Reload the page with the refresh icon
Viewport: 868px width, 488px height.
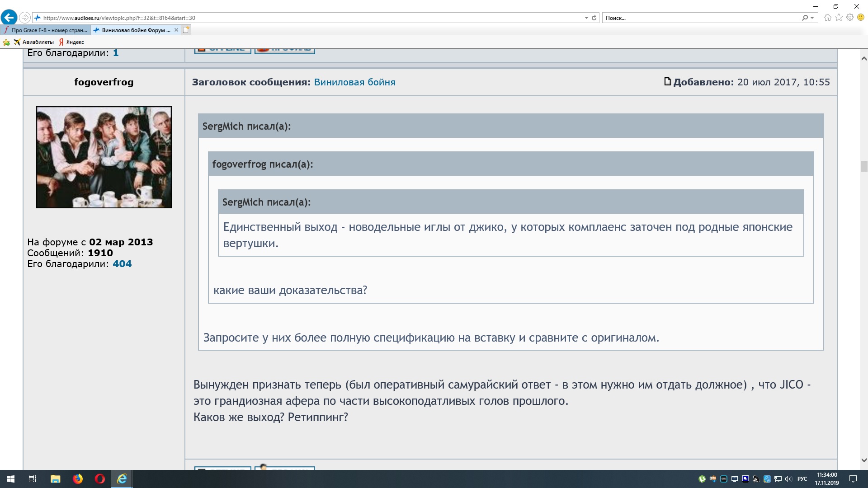pyautogui.click(x=594, y=18)
